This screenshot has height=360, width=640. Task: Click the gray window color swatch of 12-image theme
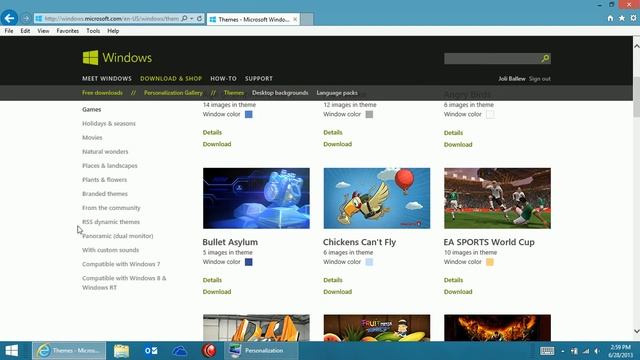pyautogui.click(x=369, y=114)
